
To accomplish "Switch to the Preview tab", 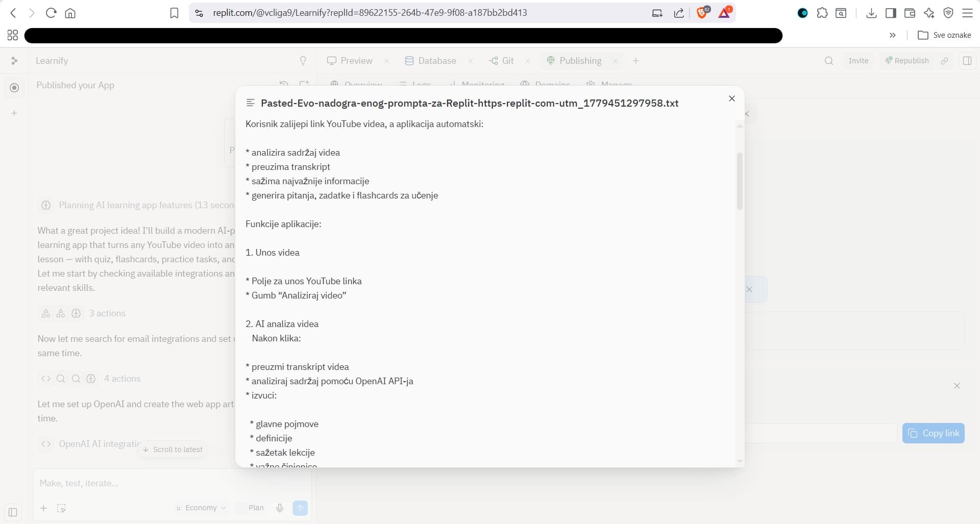I will [x=350, y=61].
